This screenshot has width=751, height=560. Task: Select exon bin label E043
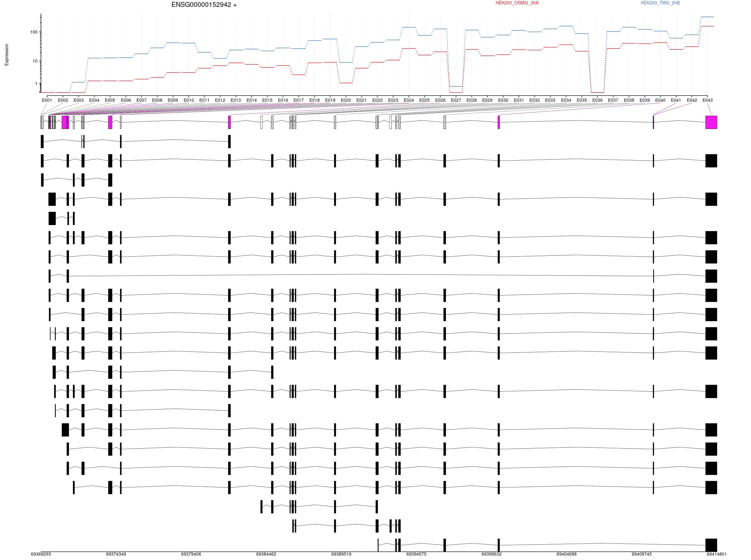click(707, 100)
